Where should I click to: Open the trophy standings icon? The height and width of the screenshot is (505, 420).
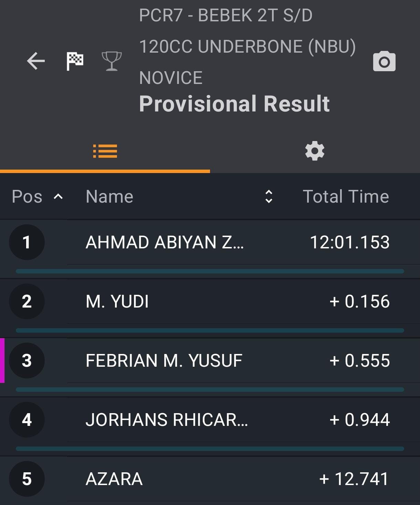[x=112, y=61]
